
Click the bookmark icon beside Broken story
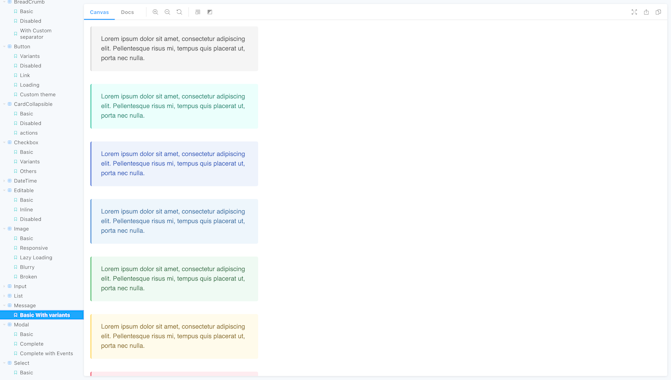pyautogui.click(x=15, y=277)
